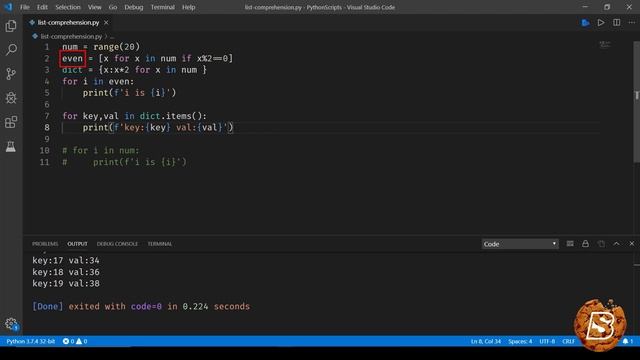640x360 pixels.
Task: Change end of line sequence CRLF
Action: pyautogui.click(x=569, y=341)
